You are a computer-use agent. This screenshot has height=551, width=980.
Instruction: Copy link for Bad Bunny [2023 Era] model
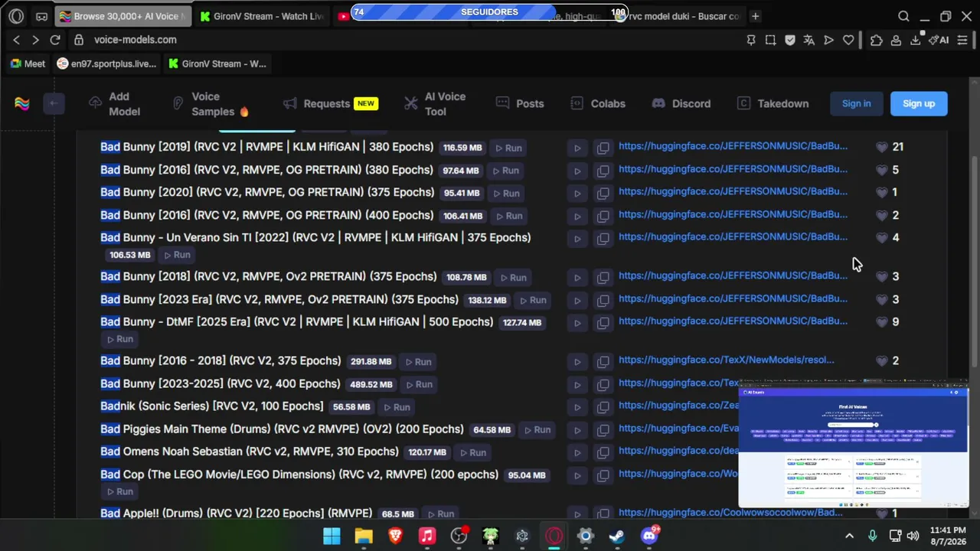pyautogui.click(x=603, y=300)
